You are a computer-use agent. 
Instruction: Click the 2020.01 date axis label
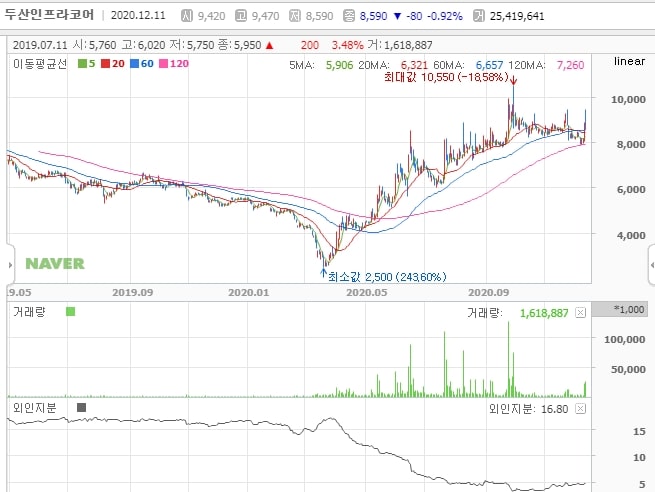(249, 292)
